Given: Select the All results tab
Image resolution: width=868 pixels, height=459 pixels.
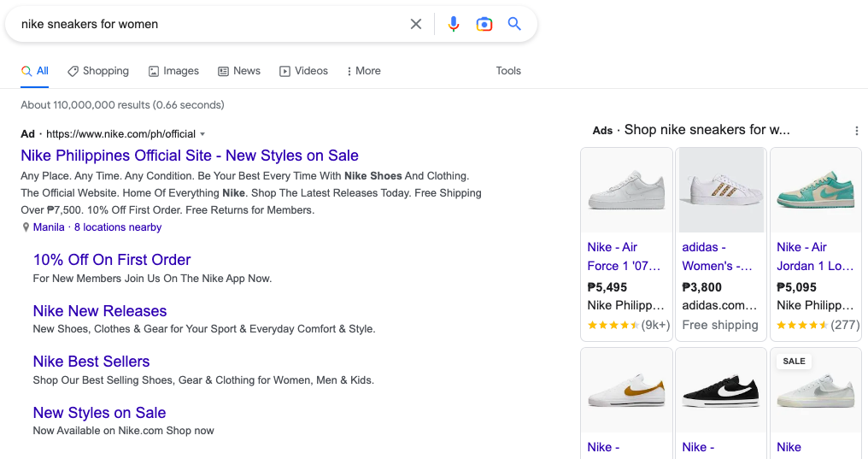Looking at the screenshot, I should (x=35, y=71).
